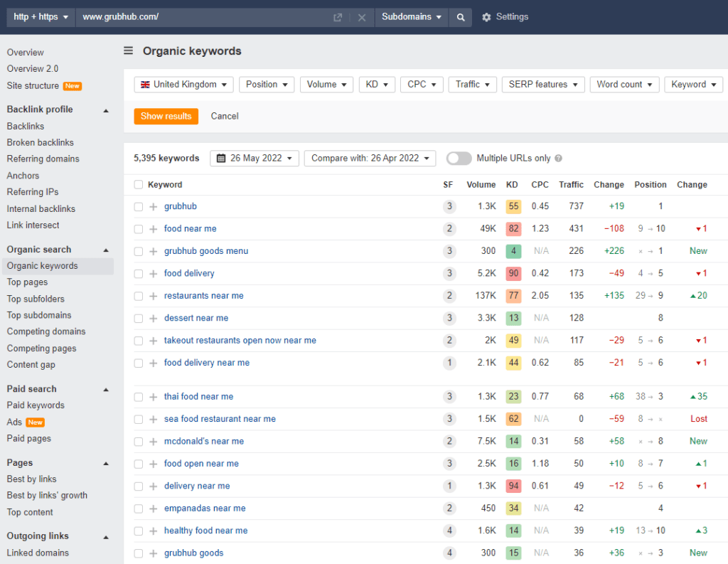This screenshot has height=564, width=728.
Task: Click the Cancel button
Action: tap(225, 116)
